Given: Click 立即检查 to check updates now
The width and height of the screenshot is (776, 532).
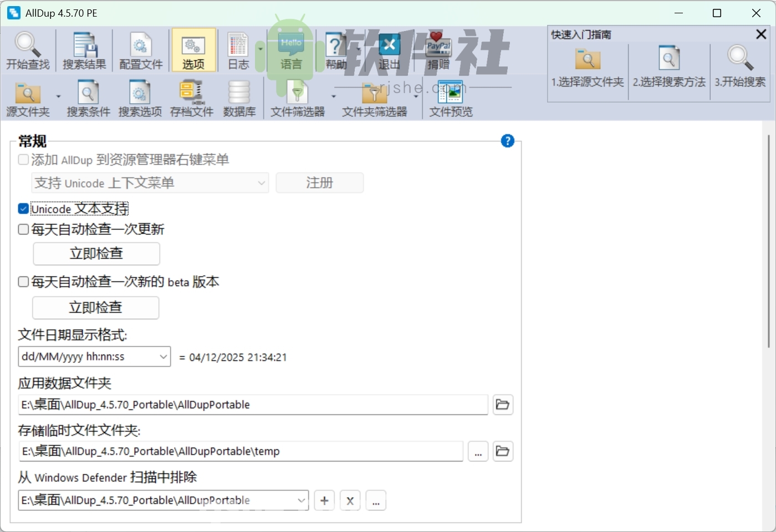Looking at the screenshot, I should (x=96, y=253).
